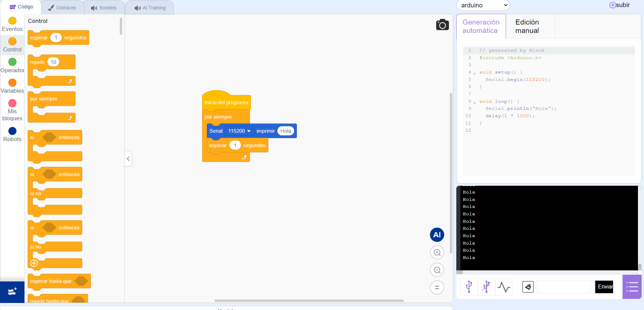
Task: Open the 115200 baud rate dropdown
Action: point(239,131)
